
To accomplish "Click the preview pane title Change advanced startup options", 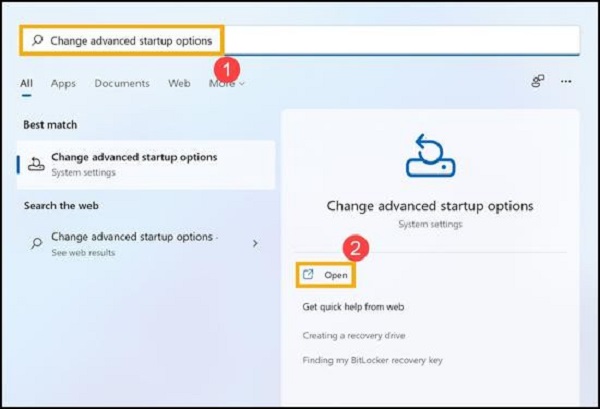I will (430, 206).
